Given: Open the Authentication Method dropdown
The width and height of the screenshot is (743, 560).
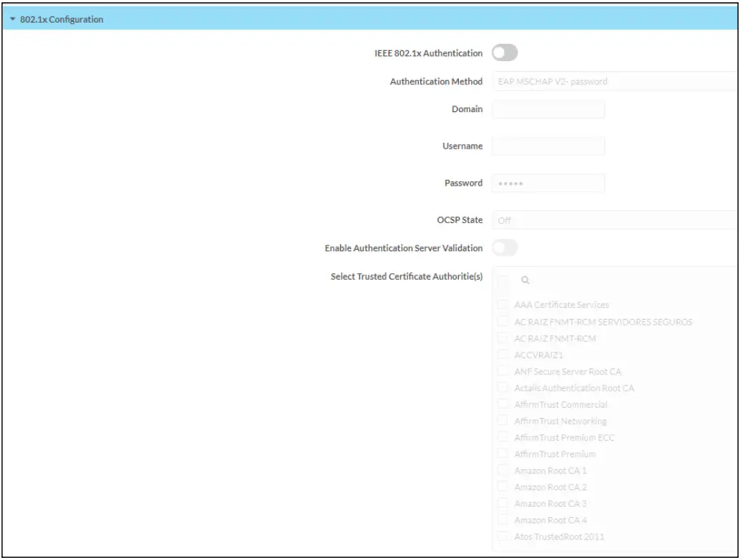Looking at the screenshot, I should pos(616,82).
